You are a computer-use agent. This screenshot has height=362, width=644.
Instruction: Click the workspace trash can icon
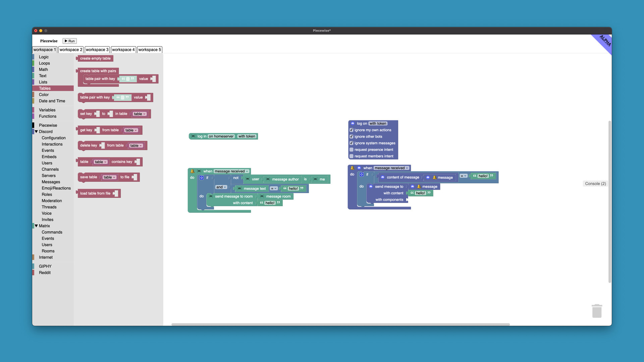click(x=597, y=311)
